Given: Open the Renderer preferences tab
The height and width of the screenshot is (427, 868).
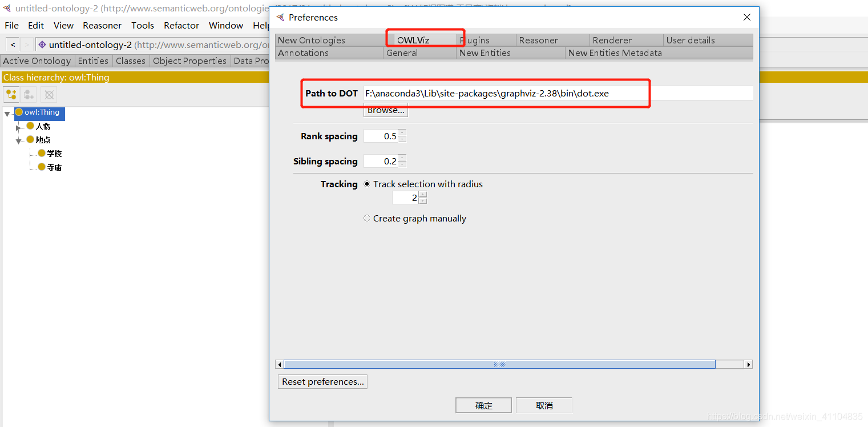Looking at the screenshot, I should [x=627, y=40].
